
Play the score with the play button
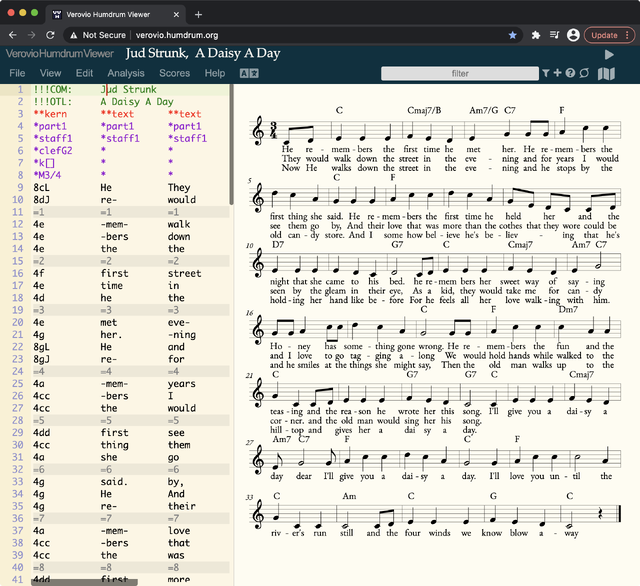(x=610, y=54)
